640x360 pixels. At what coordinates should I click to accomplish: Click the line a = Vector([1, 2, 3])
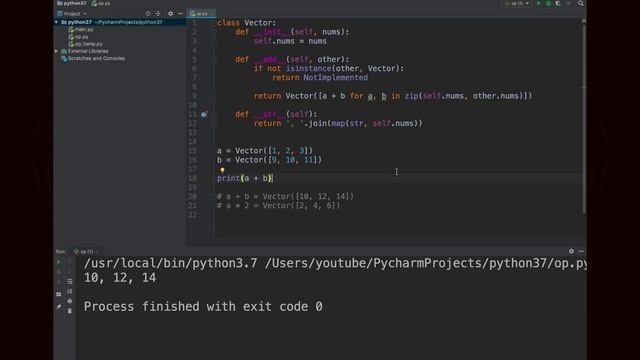pyautogui.click(x=264, y=151)
